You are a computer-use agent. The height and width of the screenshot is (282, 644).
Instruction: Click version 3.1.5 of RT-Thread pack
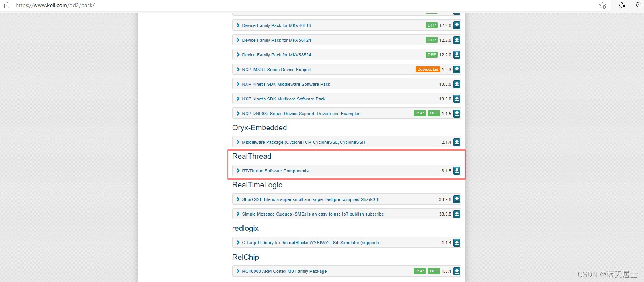point(446,171)
